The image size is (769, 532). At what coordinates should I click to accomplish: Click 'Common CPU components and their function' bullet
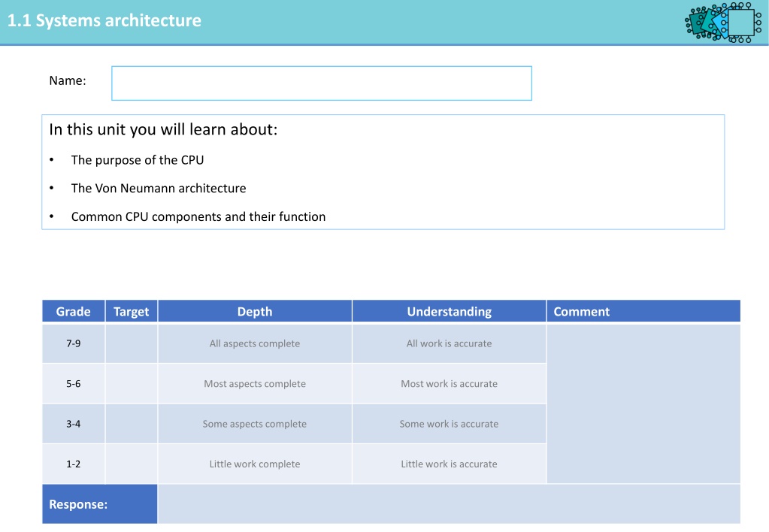coord(198,216)
